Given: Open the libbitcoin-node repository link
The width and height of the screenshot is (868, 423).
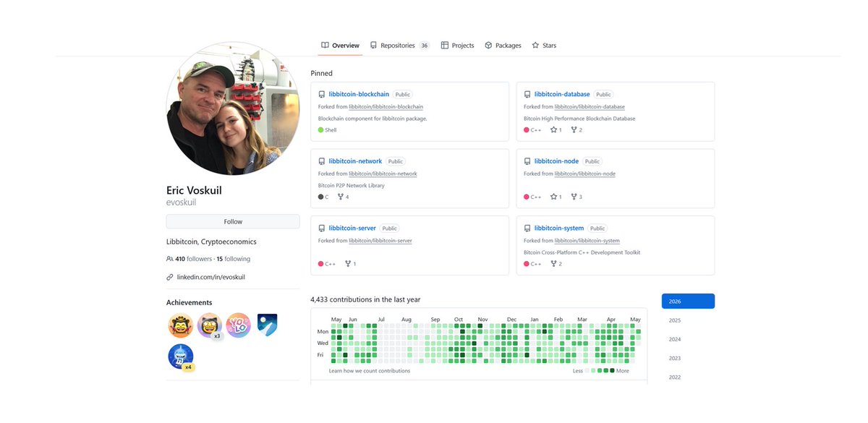Looking at the screenshot, I should 556,161.
